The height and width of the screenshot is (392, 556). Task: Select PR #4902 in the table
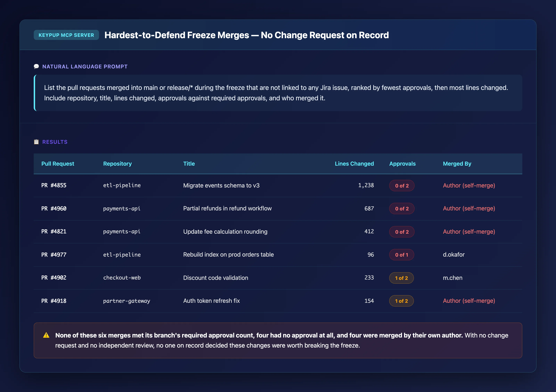pos(54,278)
